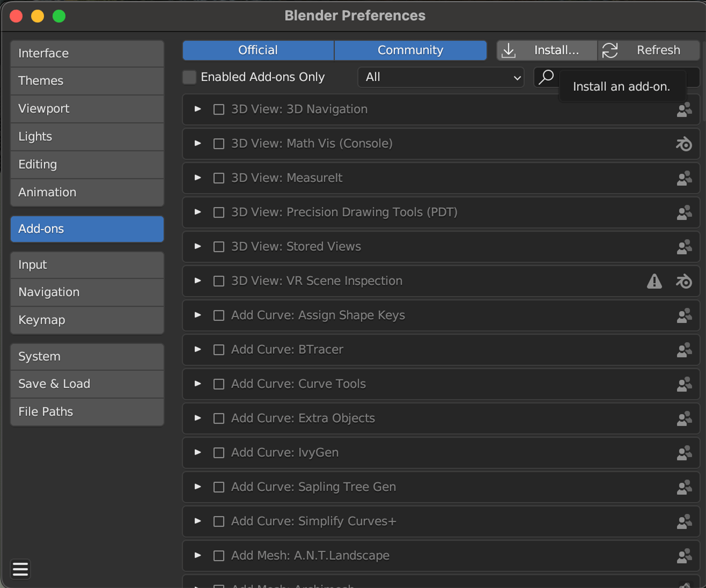
Task: Enable the 3D Navigation add-on checkbox
Action: [x=218, y=109]
